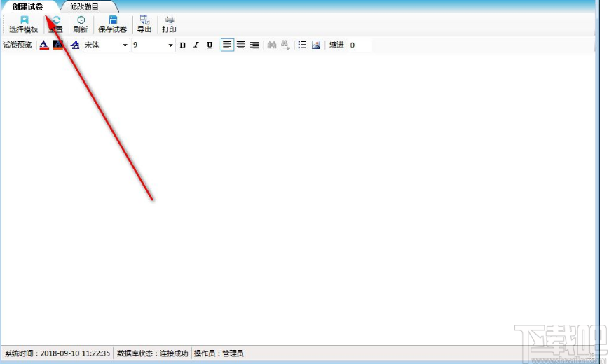Click inside the exam paper editing area
This screenshot has width=609, height=364.
298,198
